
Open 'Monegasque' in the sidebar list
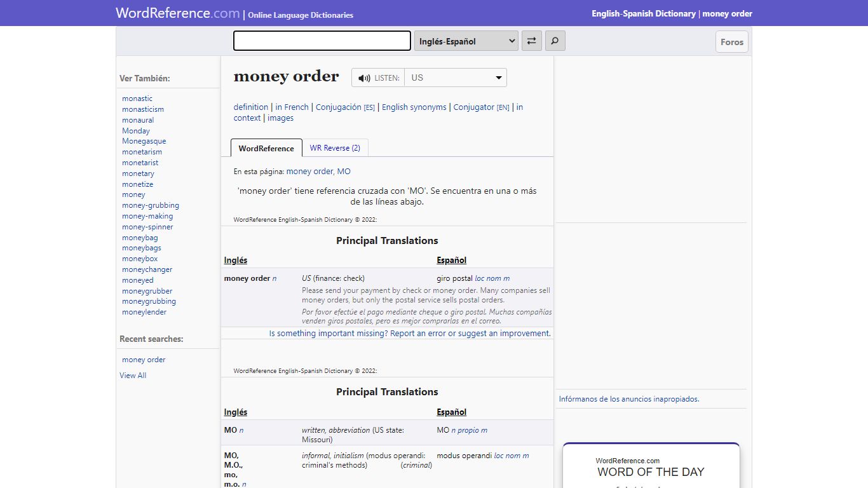click(144, 141)
